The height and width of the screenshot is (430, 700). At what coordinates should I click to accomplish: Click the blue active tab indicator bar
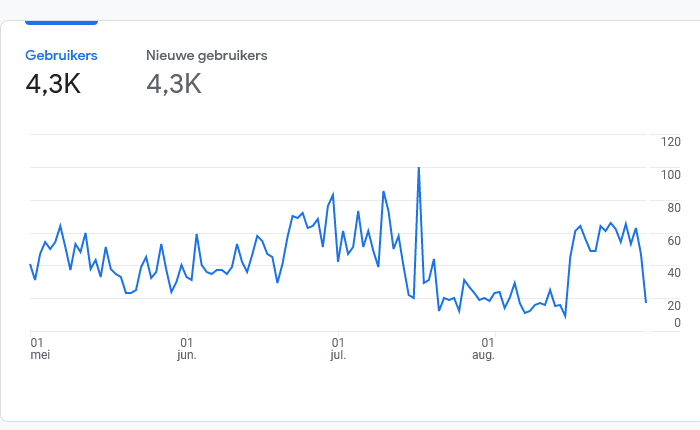pos(61,22)
